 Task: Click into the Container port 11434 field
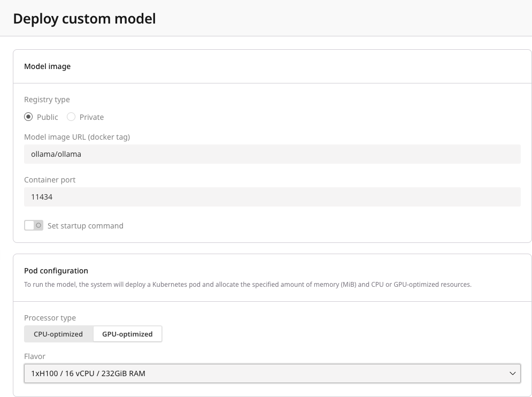(x=272, y=197)
